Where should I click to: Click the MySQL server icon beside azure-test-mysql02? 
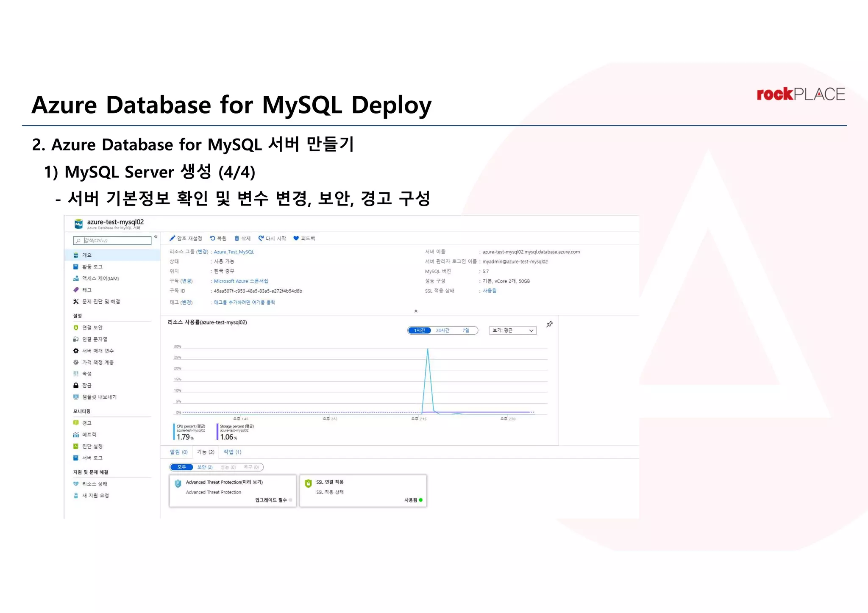(78, 224)
